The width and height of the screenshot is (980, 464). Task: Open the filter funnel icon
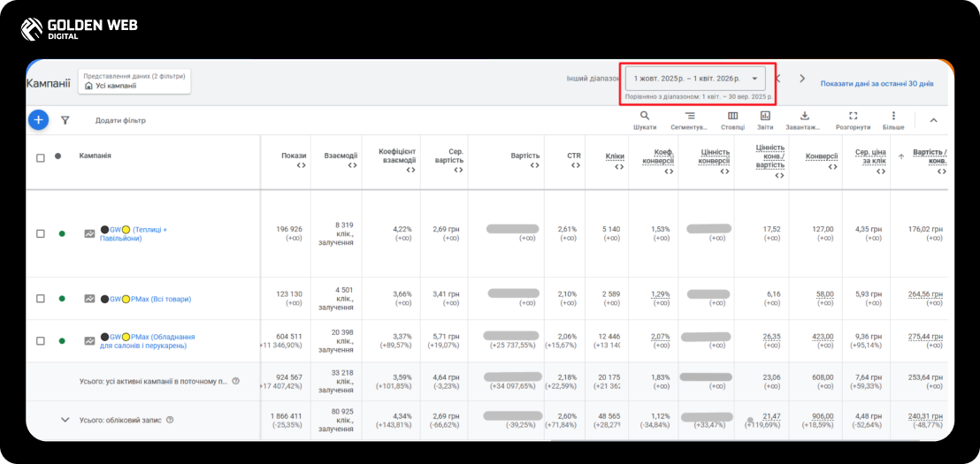tap(65, 120)
